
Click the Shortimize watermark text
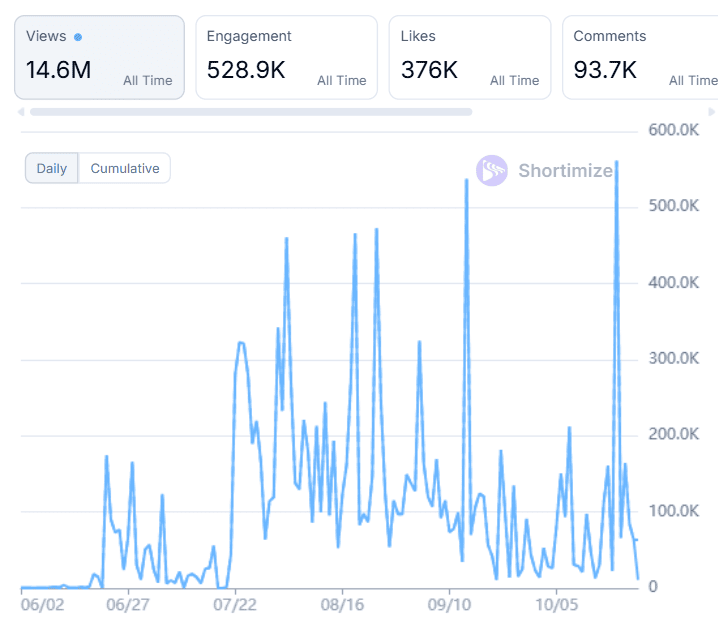(x=565, y=171)
